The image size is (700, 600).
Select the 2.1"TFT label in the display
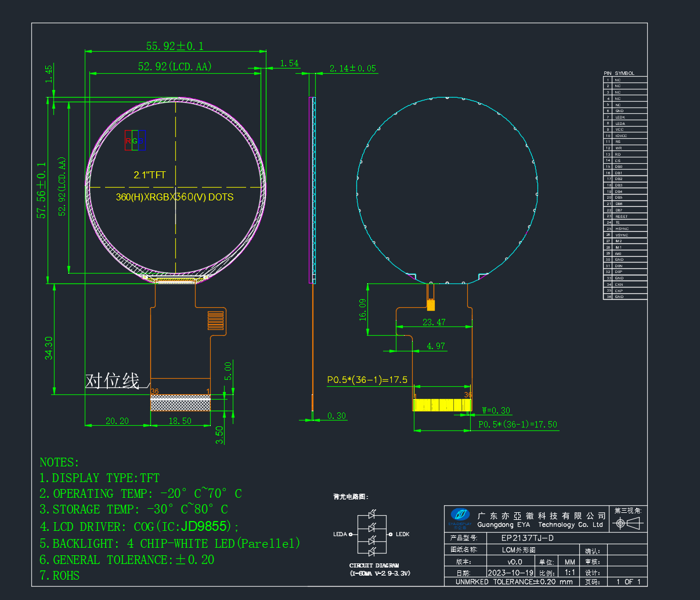(150, 175)
